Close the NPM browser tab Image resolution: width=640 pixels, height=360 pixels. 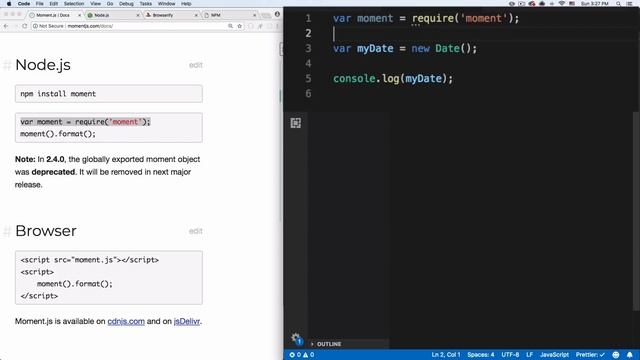point(255,15)
